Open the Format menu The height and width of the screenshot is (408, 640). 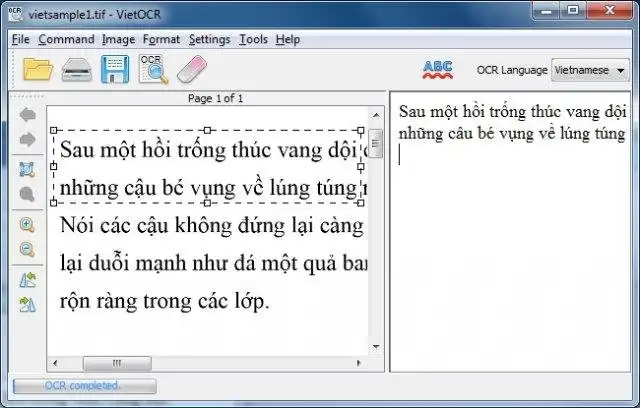tap(161, 40)
